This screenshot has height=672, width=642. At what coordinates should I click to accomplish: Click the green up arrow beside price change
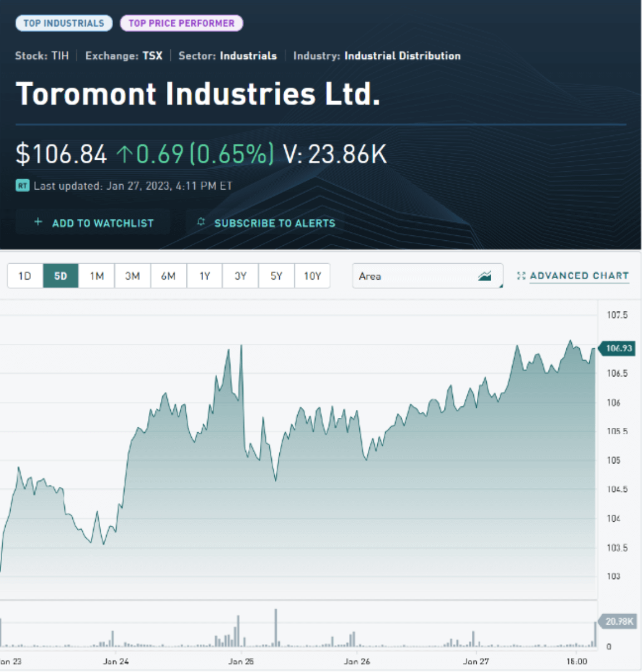click(x=126, y=153)
